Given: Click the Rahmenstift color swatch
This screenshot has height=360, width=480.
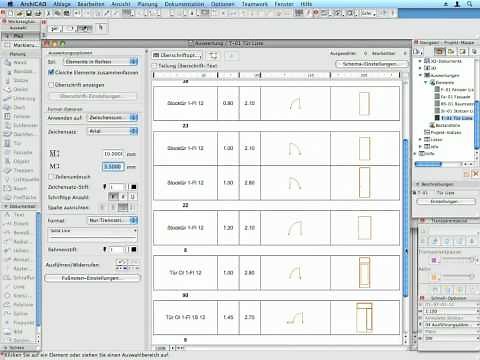Looking at the screenshot, I should pyautogui.click(x=134, y=249).
